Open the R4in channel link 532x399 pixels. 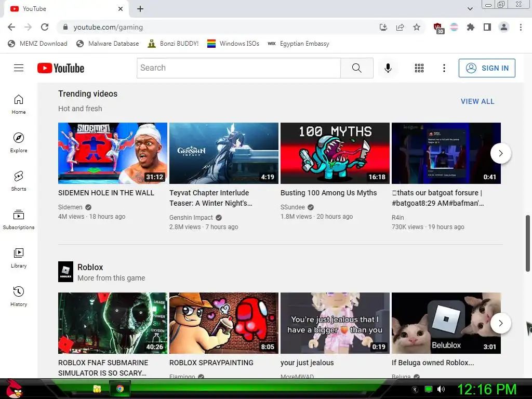click(397, 218)
